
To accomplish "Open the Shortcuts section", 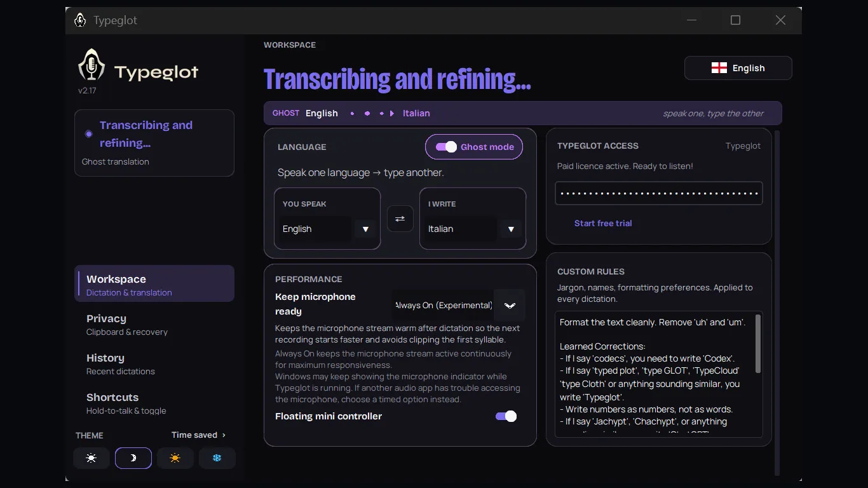I will [x=154, y=403].
